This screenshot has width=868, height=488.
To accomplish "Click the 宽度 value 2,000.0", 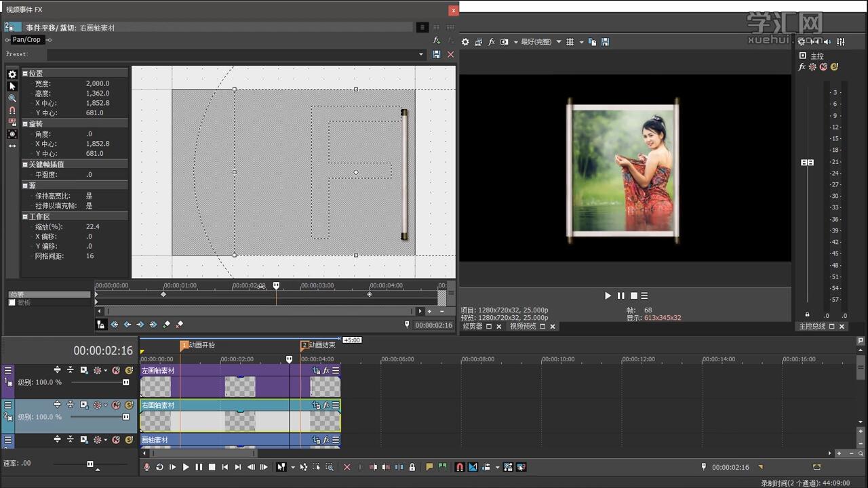I will [x=98, y=83].
